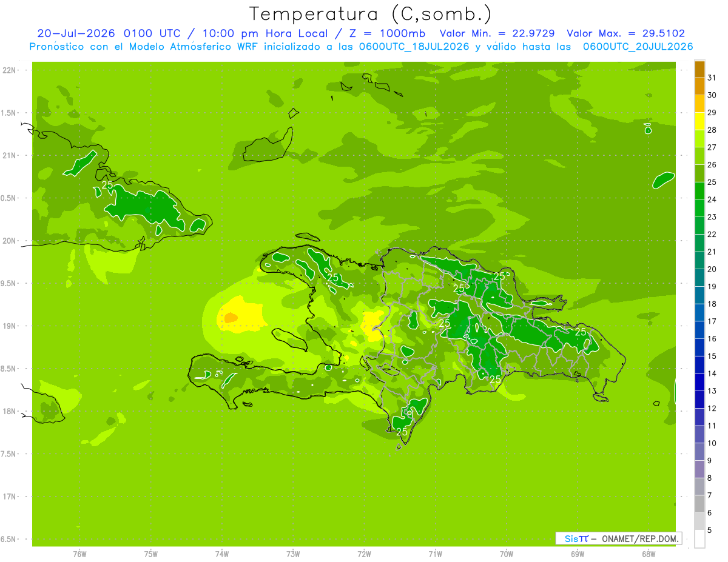Viewport: 728px width, 562px height.
Task: Click the '22N' latitude axis label
Action: tap(9, 70)
